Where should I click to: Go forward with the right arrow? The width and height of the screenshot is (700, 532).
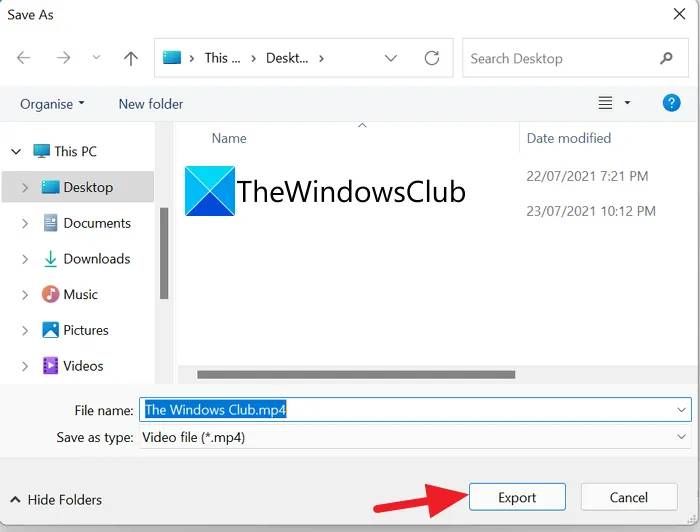click(x=63, y=58)
